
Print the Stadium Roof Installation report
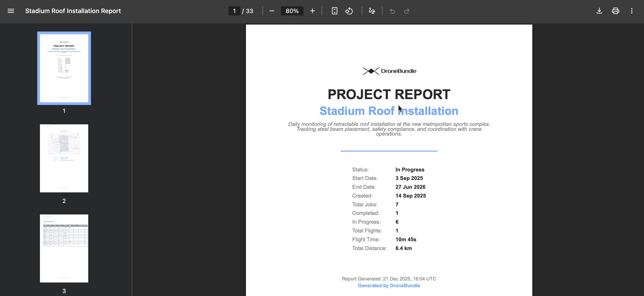click(x=615, y=11)
